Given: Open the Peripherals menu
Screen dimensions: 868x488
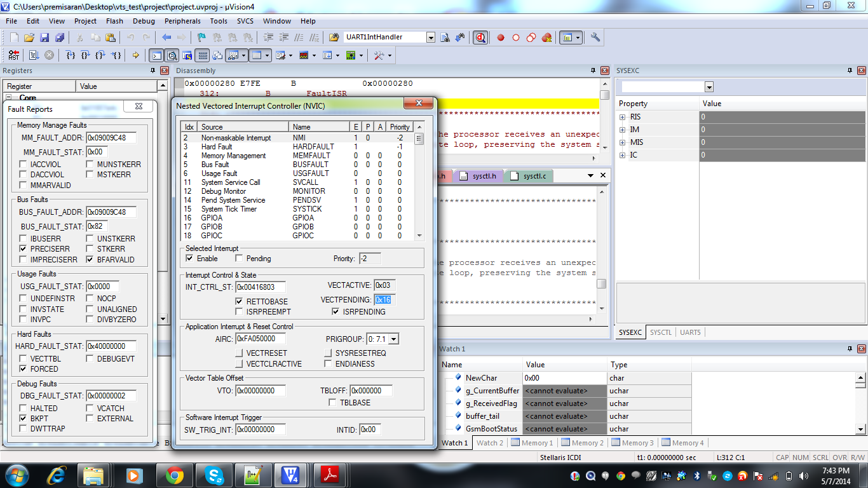Looking at the screenshot, I should pyautogui.click(x=182, y=21).
